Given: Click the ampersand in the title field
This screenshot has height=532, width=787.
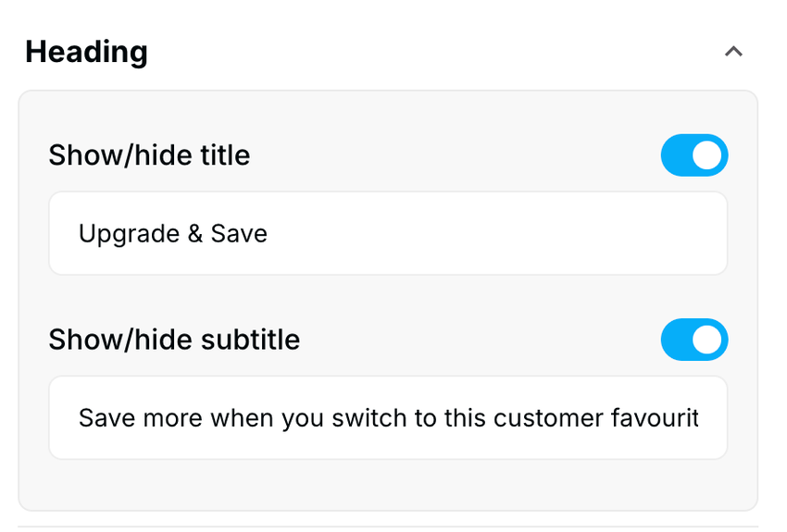Looking at the screenshot, I should (194, 233).
